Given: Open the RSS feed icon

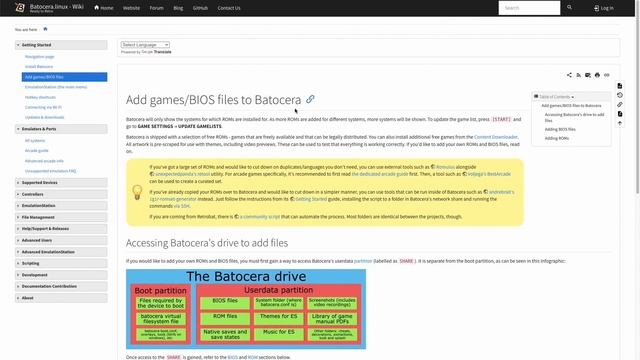Looking at the screenshot, I should point(578,75).
